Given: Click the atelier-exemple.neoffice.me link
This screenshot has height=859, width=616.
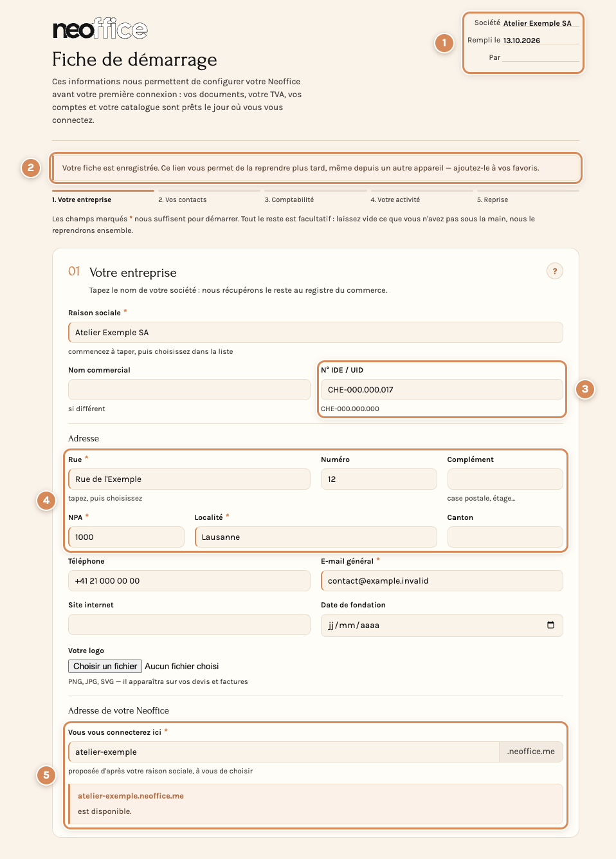Looking at the screenshot, I should pos(131,796).
